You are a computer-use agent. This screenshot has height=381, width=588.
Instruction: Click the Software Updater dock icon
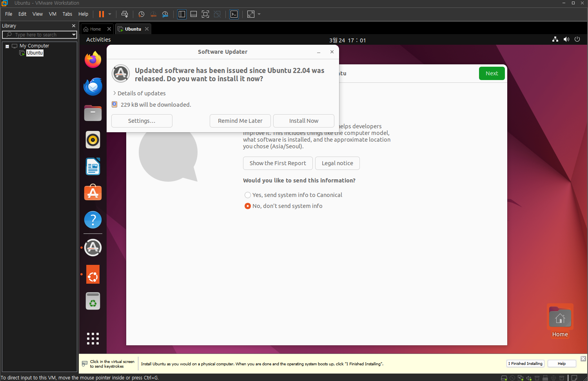point(93,248)
